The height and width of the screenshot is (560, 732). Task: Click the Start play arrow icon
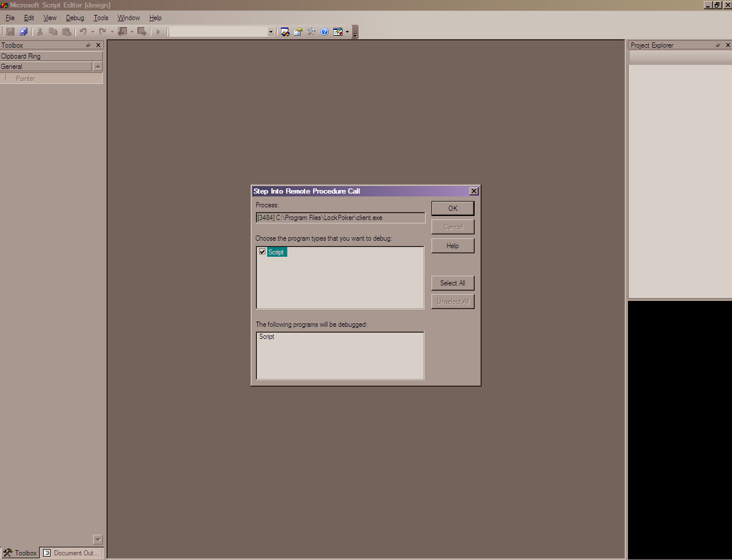tap(158, 32)
